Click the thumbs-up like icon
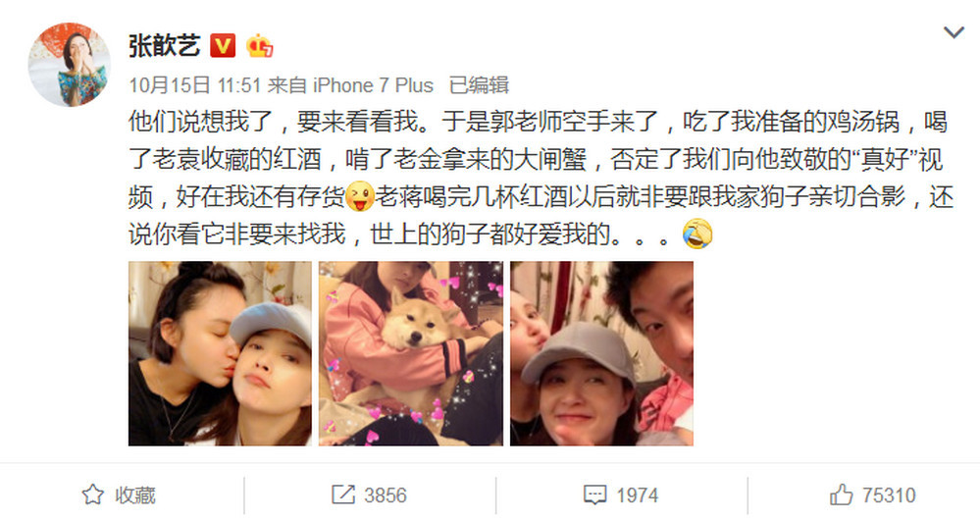This screenshot has height=521, width=980. pos(842,495)
